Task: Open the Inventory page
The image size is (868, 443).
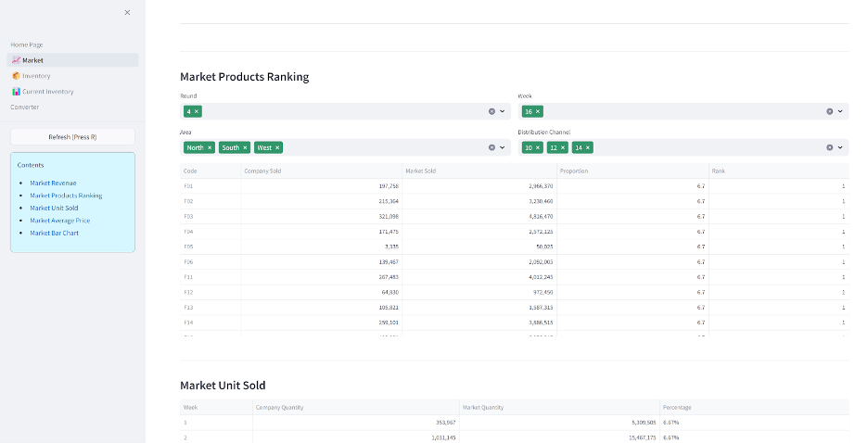Action: click(35, 76)
